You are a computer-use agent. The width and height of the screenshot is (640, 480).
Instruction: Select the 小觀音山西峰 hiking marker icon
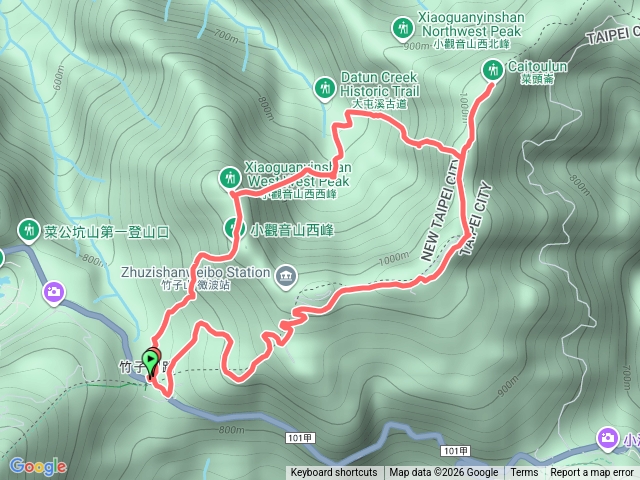tap(234, 228)
